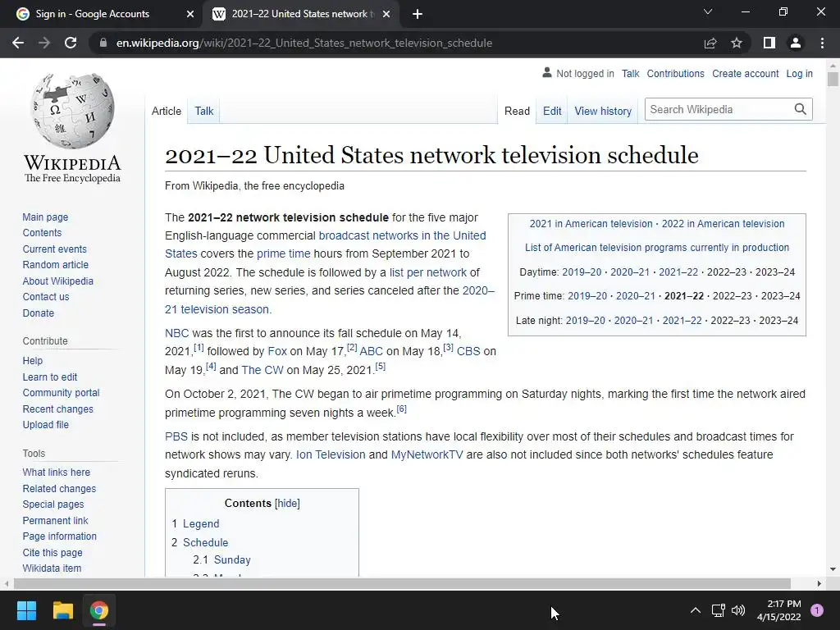Viewport: 840px width, 630px height.
Task: Open the Chrome profile avatar
Action: (796, 43)
